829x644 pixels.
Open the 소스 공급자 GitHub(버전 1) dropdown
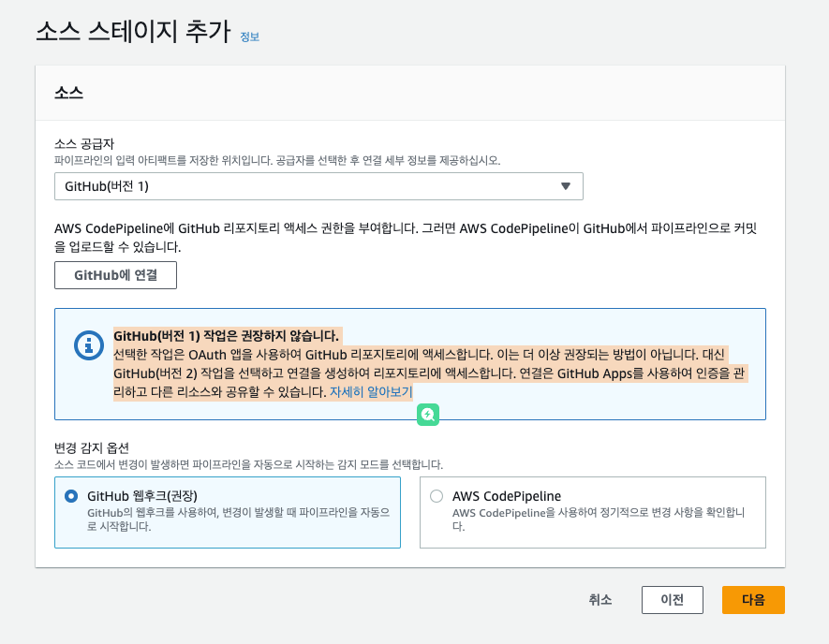coord(318,186)
